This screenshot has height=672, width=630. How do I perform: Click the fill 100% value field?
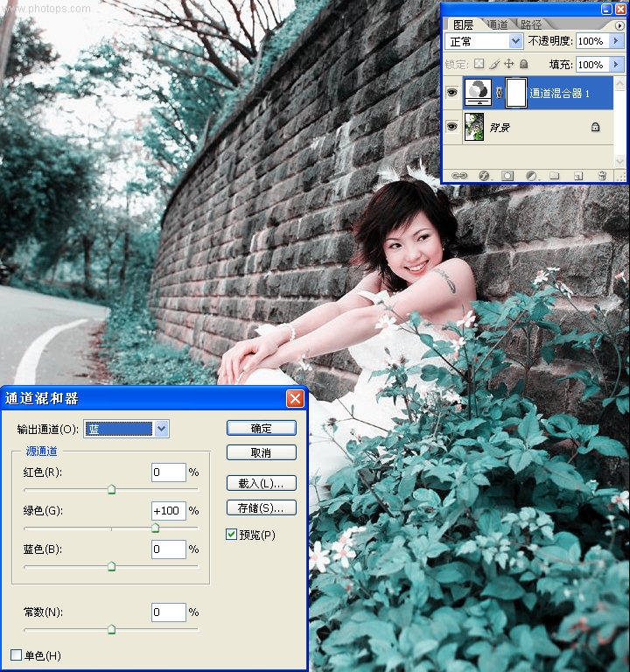click(592, 64)
